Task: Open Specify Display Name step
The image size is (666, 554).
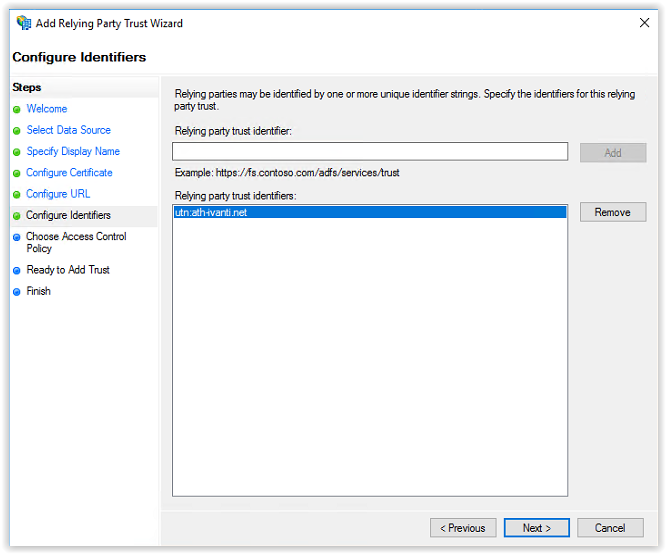Action: tap(73, 152)
